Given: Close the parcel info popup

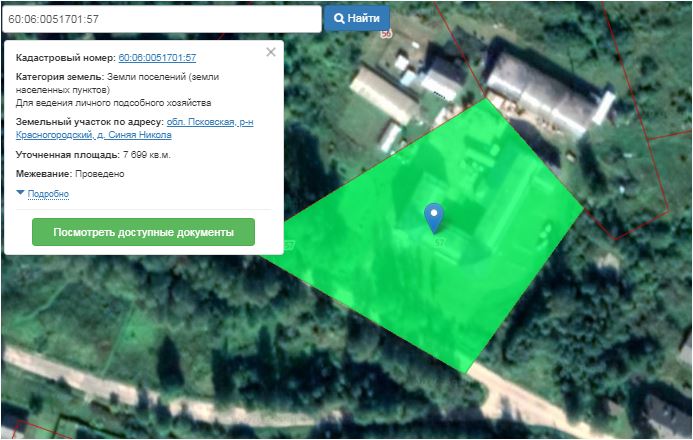Looking at the screenshot, I should click(x=271, y=52).
